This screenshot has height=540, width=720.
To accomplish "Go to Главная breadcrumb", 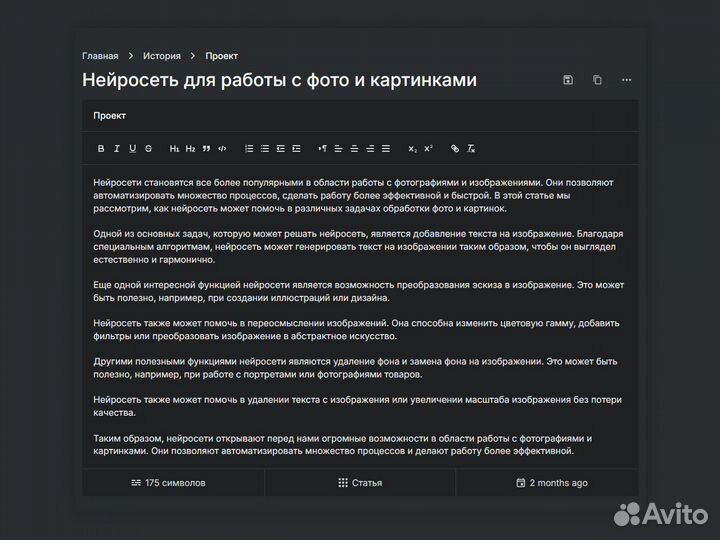I will (100, 56).
